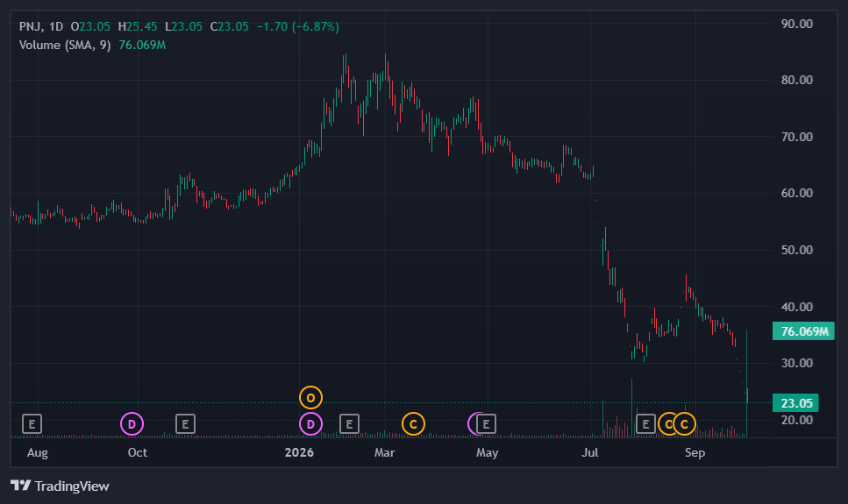Image resolution: width=848 pixels, height=504 pixels.
Task: Click the bold 2026 time axis label
Action: 299,452
